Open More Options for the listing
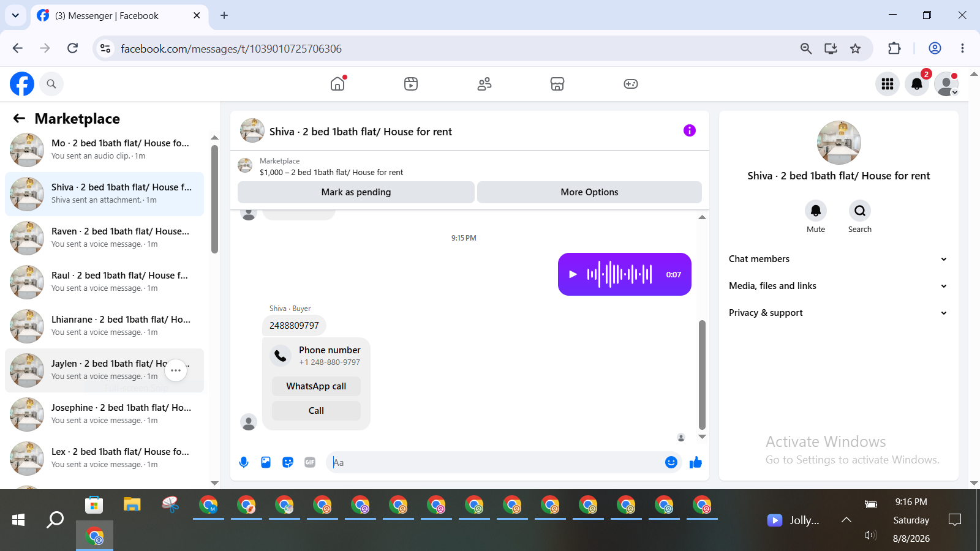The width and height of the screenshot is (980, 551). [589, 192]
